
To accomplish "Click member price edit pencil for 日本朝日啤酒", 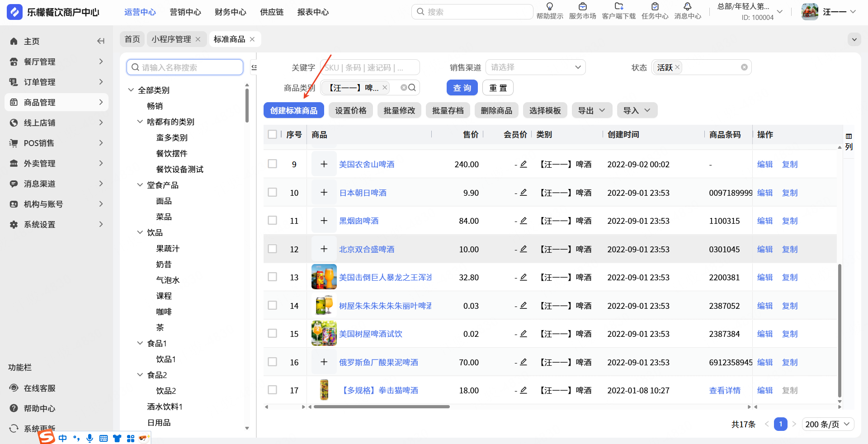I will [x=524, y=193].
